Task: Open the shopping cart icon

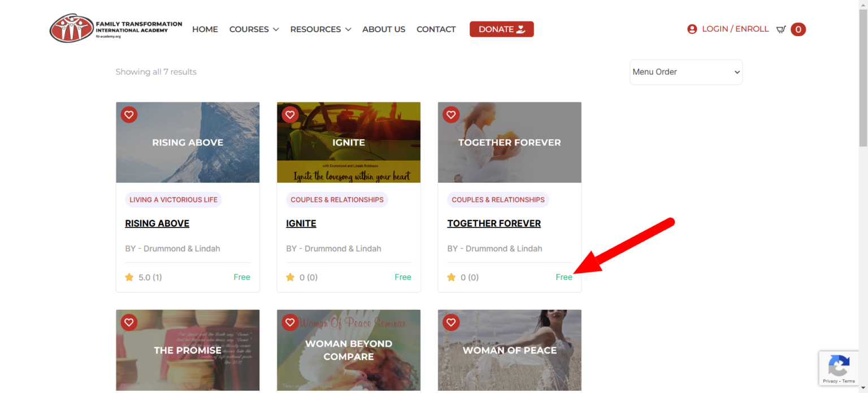Action: pyautogui.click(x=781, y=29)
